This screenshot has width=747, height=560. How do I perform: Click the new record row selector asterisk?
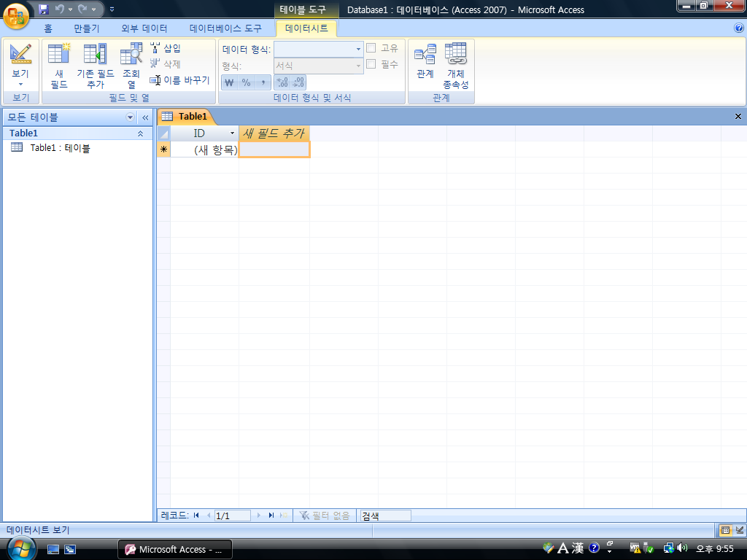(163, 149)
